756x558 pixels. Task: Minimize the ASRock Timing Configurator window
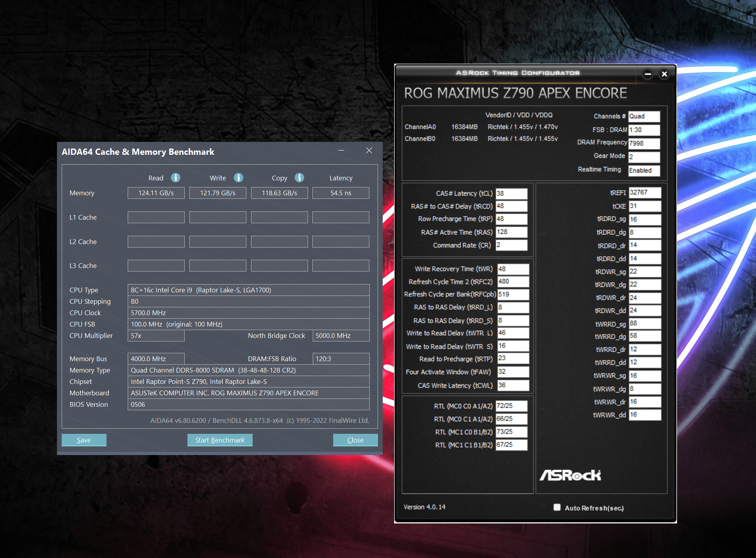pos(648,74)
